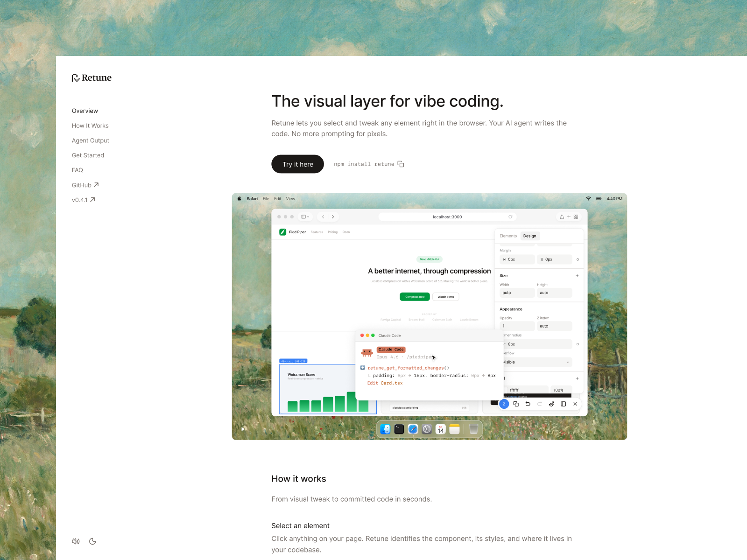Open the FAQ sidebar link
The height and width of the screenshot is (560, 747).
tap(78, 170)
